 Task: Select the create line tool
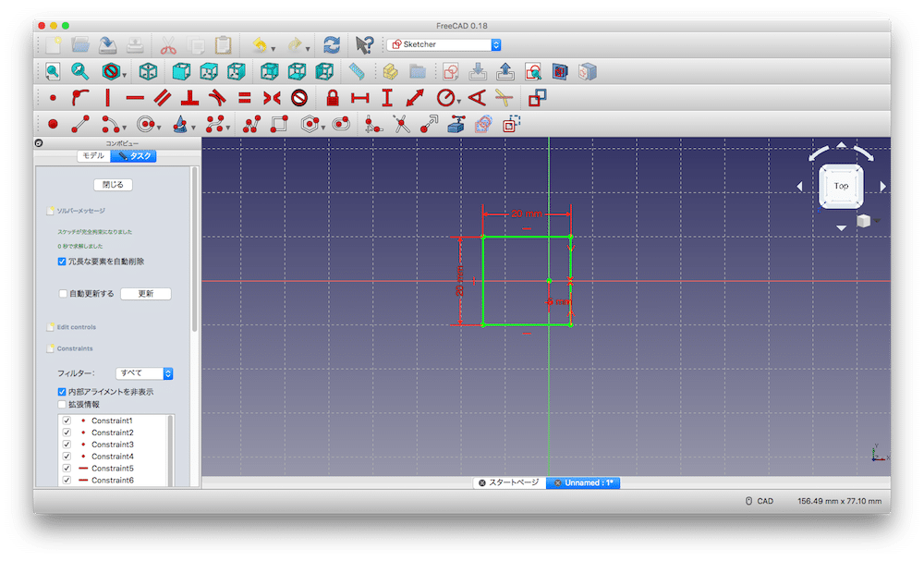coord(80,124)
